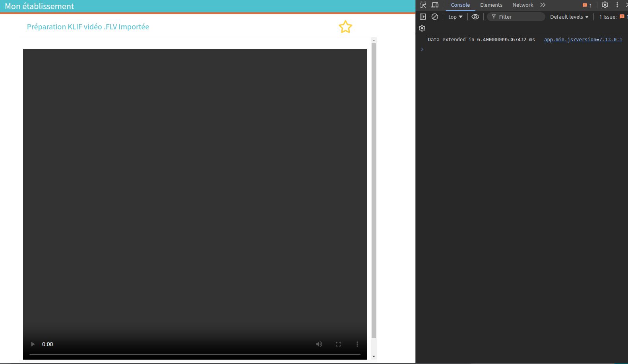
Task: Mute the video volume
Action: click(319, 344)
